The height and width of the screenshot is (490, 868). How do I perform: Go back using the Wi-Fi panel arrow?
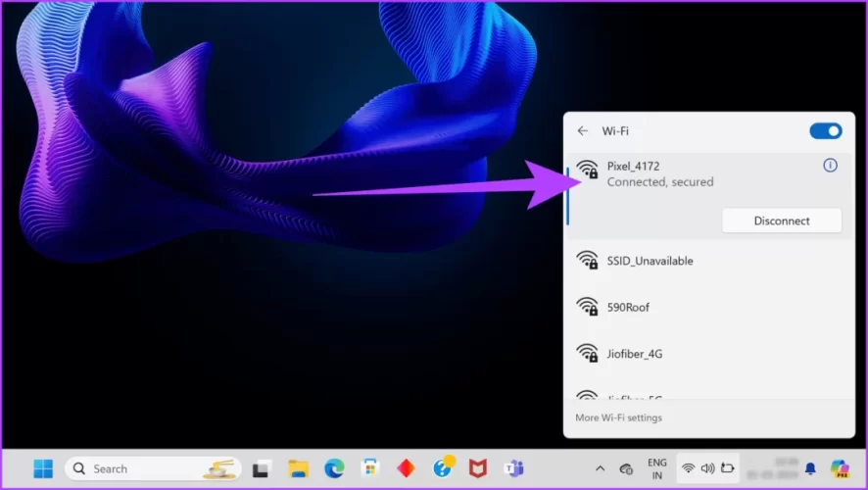pos(582,130)
